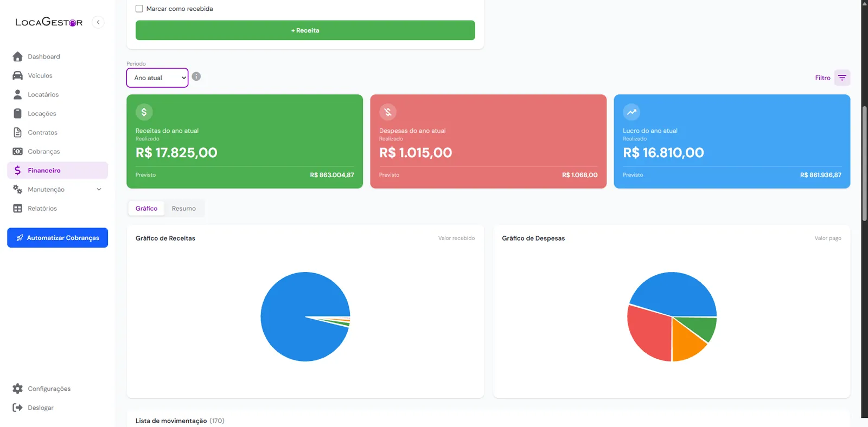The width and height of the screenshot is (868, 427).
Task: Click the Deslogar logout icon
Action: click(x=17, y=408)
